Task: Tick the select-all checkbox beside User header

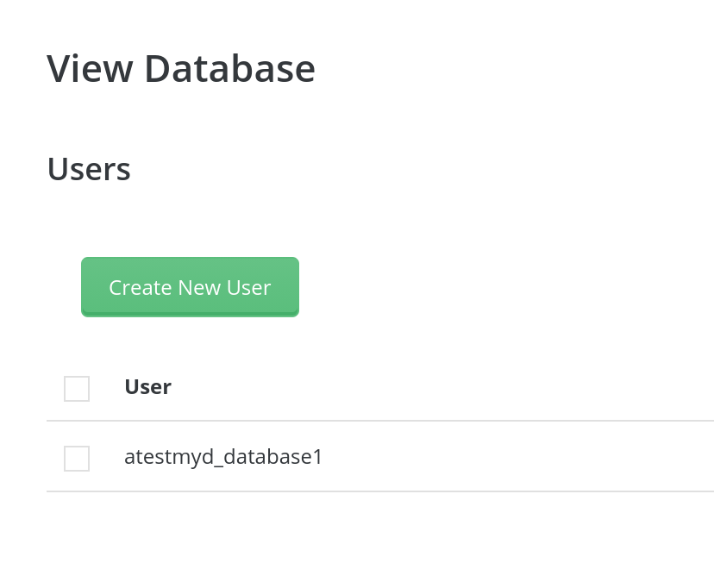Action: pos(77,389)
